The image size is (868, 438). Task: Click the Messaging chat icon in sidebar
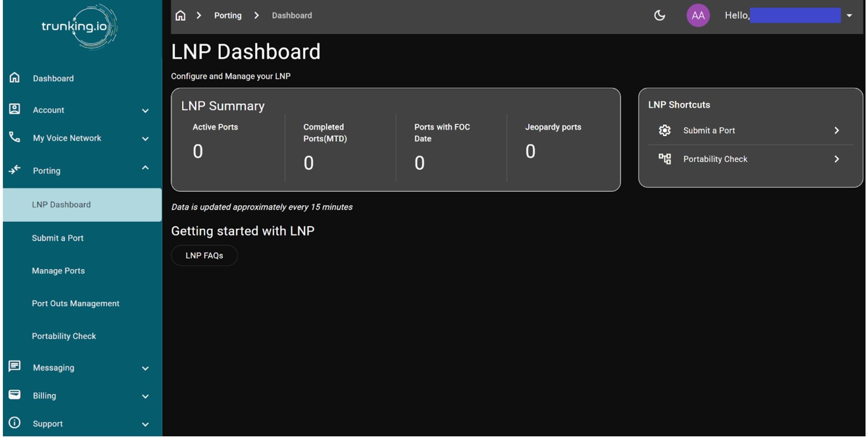point(14,367)
